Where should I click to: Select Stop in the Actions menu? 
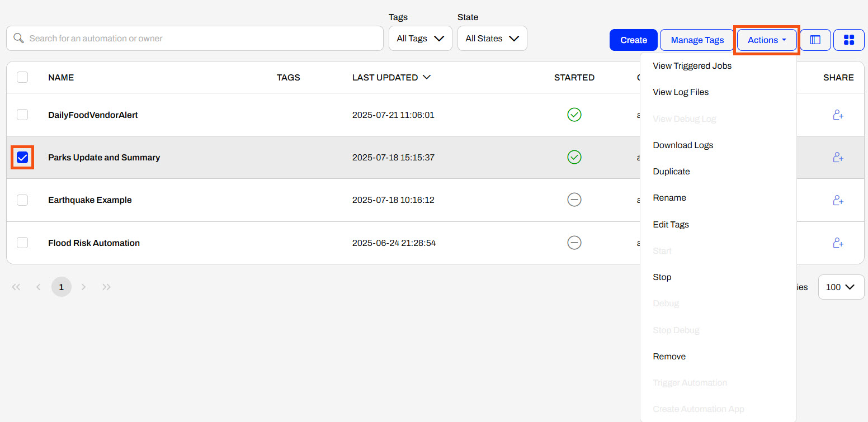pos(662,277)
